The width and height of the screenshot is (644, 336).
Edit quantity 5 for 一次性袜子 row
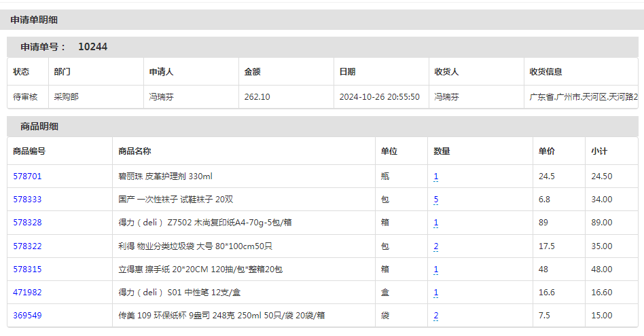point(435,200)
